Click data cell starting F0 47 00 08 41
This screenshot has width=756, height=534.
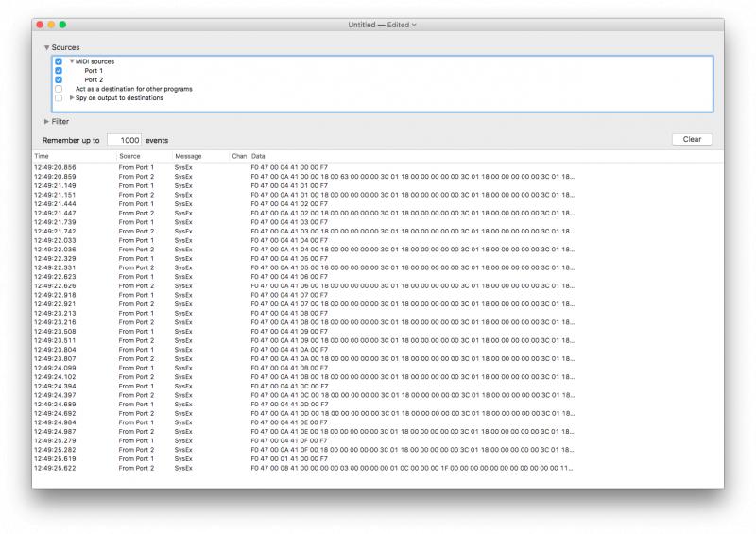pos(412,468)
